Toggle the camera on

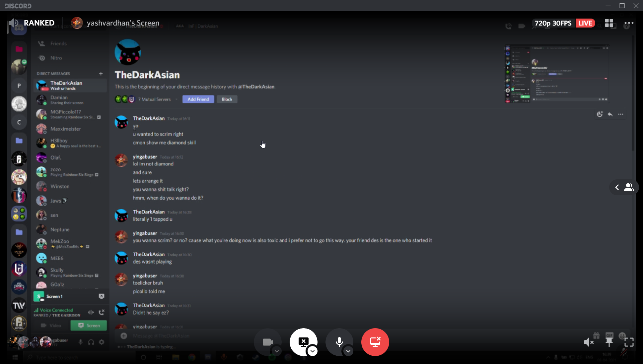point(267,342)
